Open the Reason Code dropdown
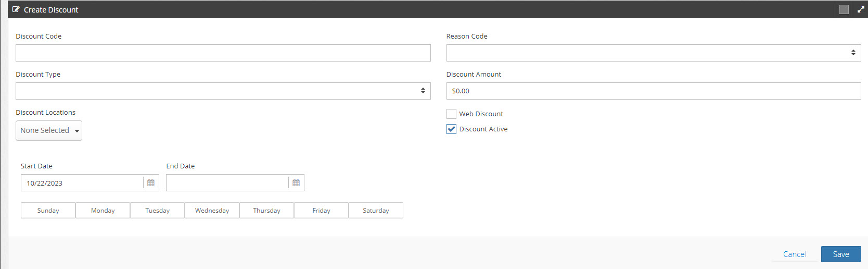This screenshot has height=269, width=868. tap(654, 53)
